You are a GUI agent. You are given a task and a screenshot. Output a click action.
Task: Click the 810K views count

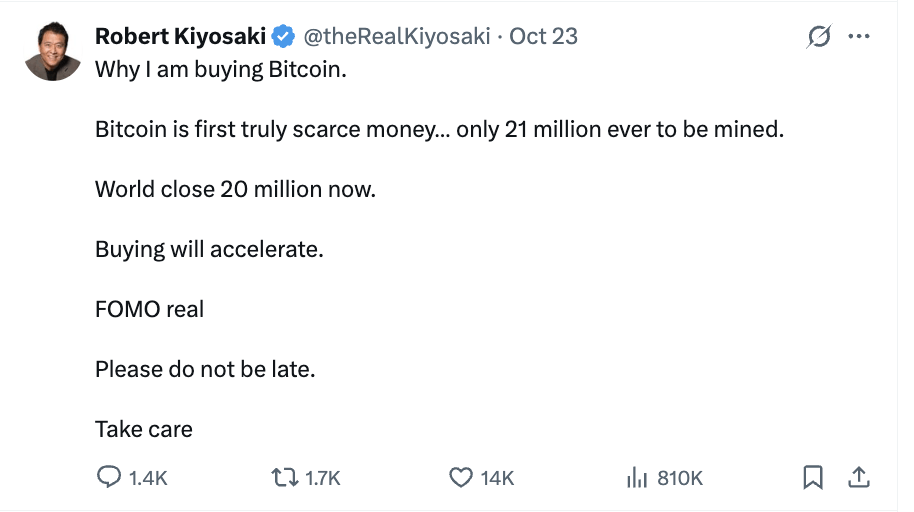pyautogui.click(x=680, y=479)
